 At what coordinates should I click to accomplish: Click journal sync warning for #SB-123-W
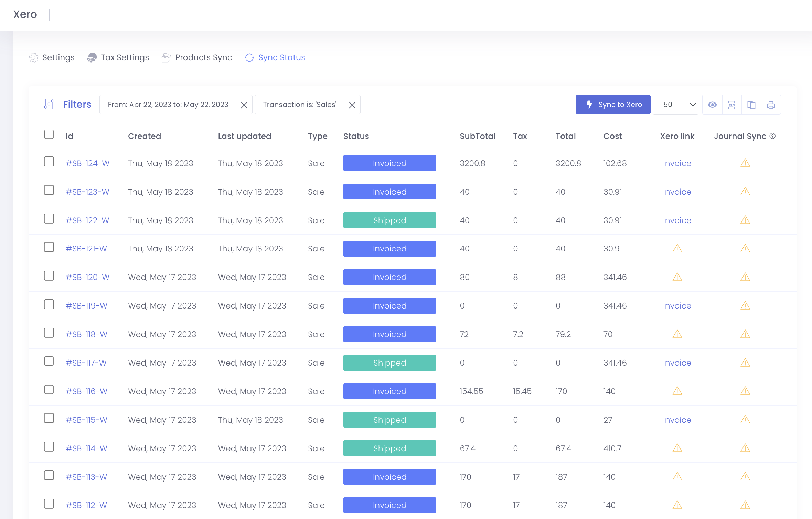click(x=745, y=191)
